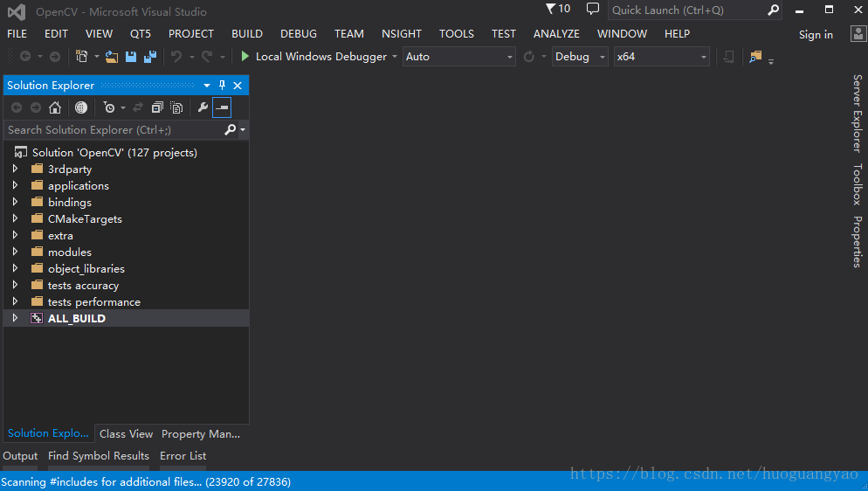Click the Save All icon
The image size is (868, 491).
coord(150,57)
